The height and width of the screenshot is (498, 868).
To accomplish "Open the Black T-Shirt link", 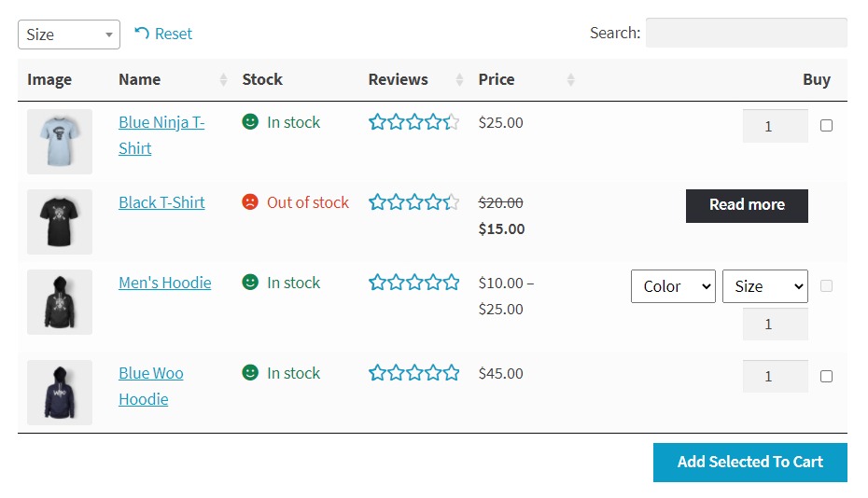I will (161, 202).
